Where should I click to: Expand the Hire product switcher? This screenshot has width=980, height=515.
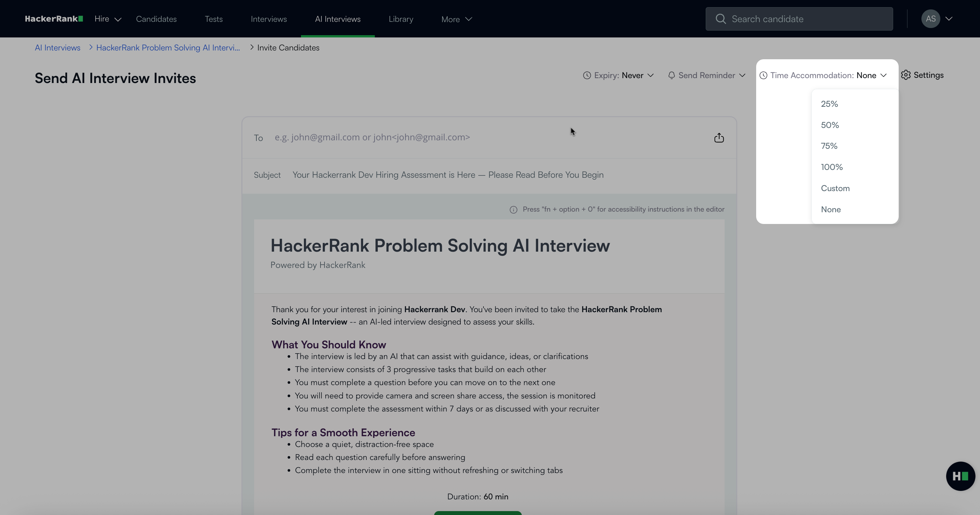[x=108, y=19]
